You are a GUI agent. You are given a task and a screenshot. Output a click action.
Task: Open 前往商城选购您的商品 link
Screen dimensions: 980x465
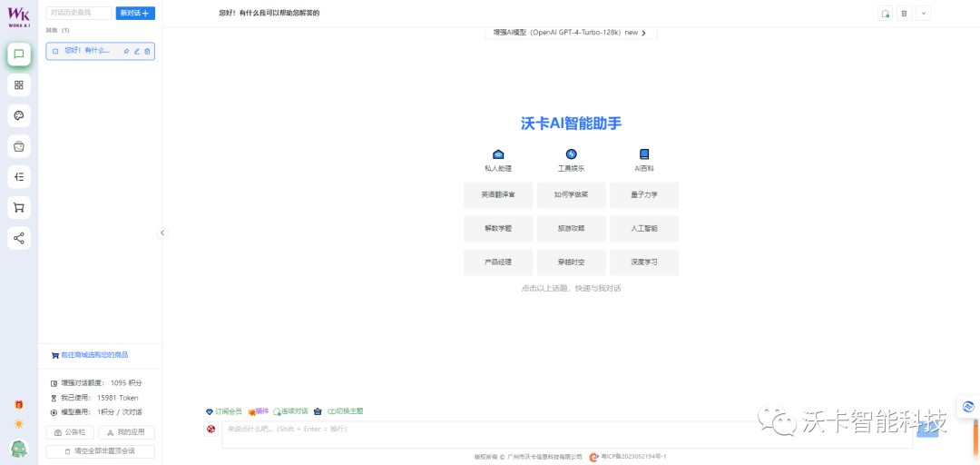(x=89, y=355)
